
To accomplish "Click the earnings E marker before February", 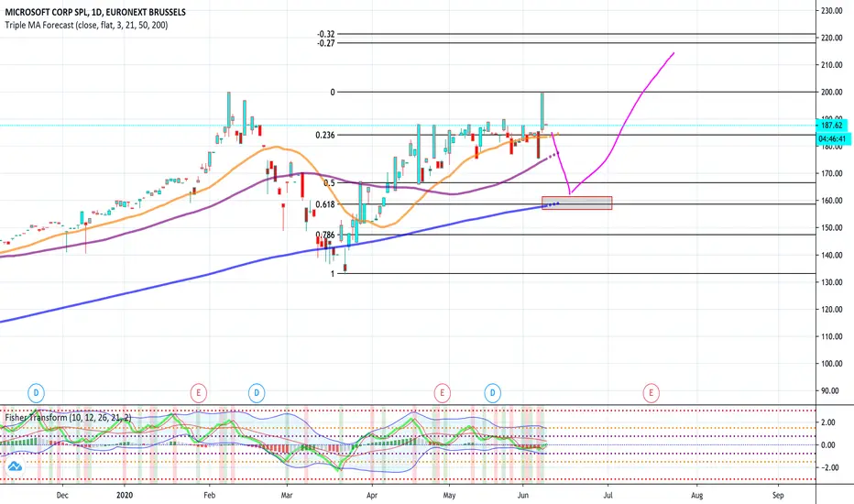I will [199, 392].
